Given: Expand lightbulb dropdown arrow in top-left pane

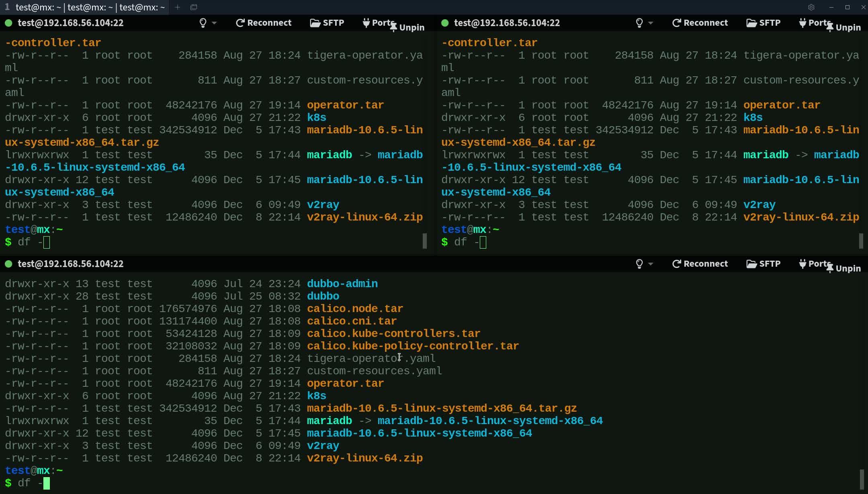Looking at the screenshot, I should pyautogui.click(x=215, y=23).
